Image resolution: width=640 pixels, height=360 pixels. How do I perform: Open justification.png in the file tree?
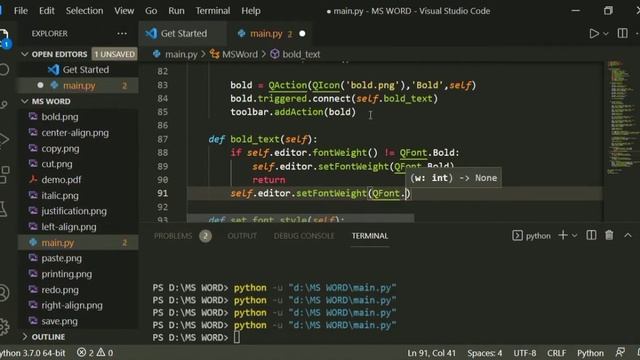[x=73, y=211]
